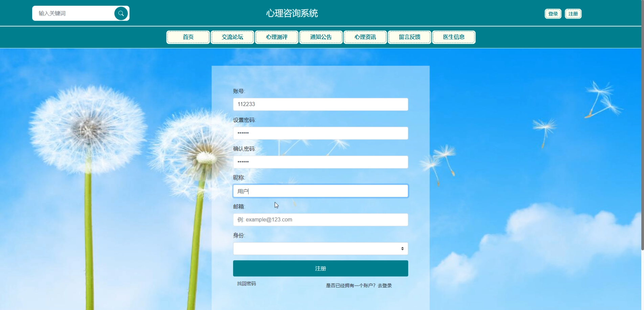This screenshot has width=644, height=310.
Task: Click the 登录 button in header
Action: tap(553, 14)
